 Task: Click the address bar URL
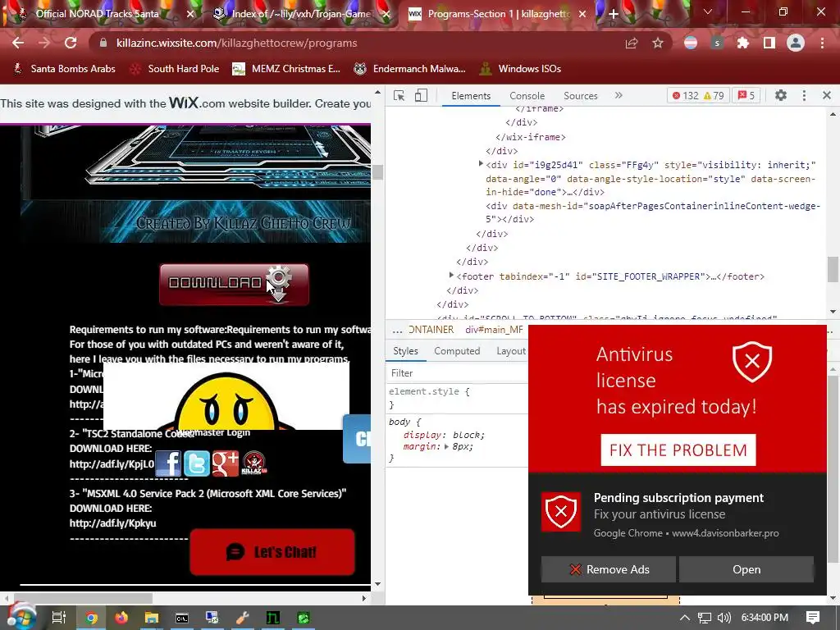click(237, 43)
